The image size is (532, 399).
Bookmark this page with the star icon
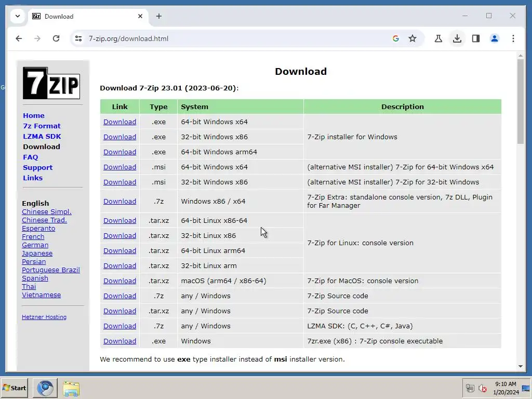pos(412,38)
